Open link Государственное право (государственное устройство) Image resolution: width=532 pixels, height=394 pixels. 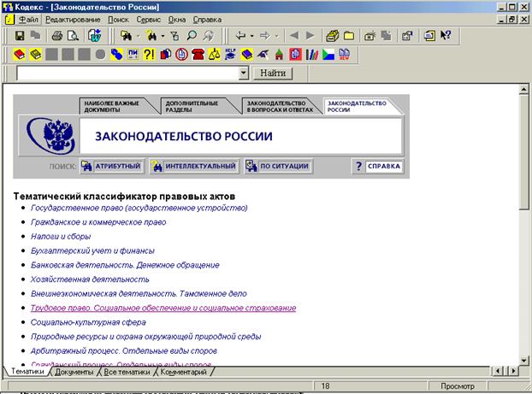tap(139, 208)
